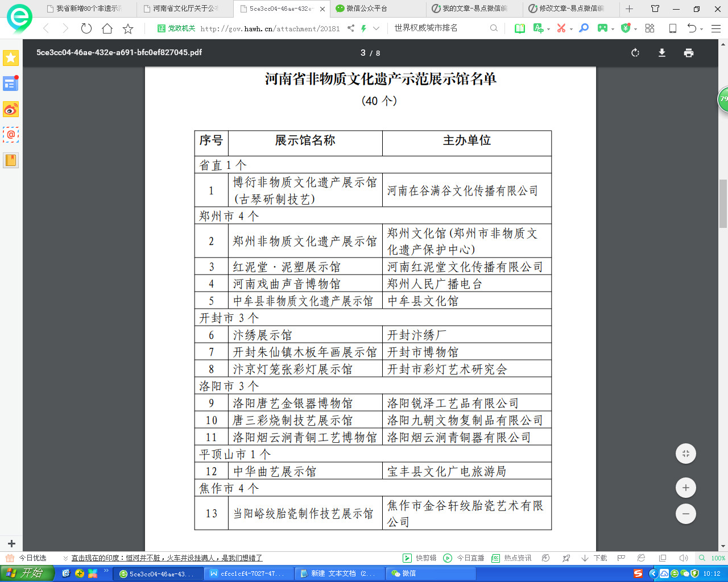Viewport: 728px width, 582px height.
Task: Print the PDF document
Action: coord(689,53)
